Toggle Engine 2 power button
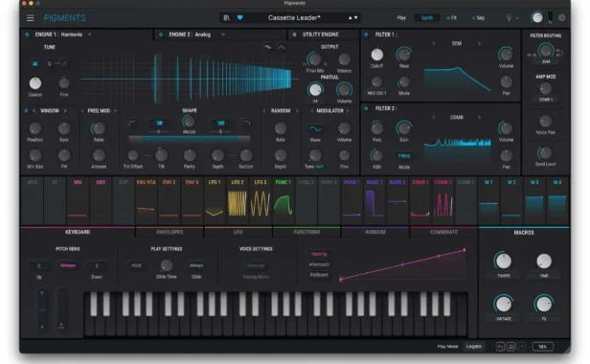 point(161,34)
